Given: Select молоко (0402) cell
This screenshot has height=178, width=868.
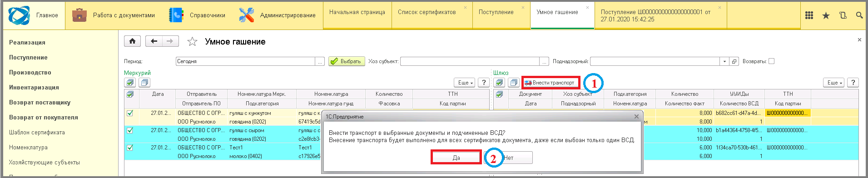Looking at the screenshot, I should point(262,156).
